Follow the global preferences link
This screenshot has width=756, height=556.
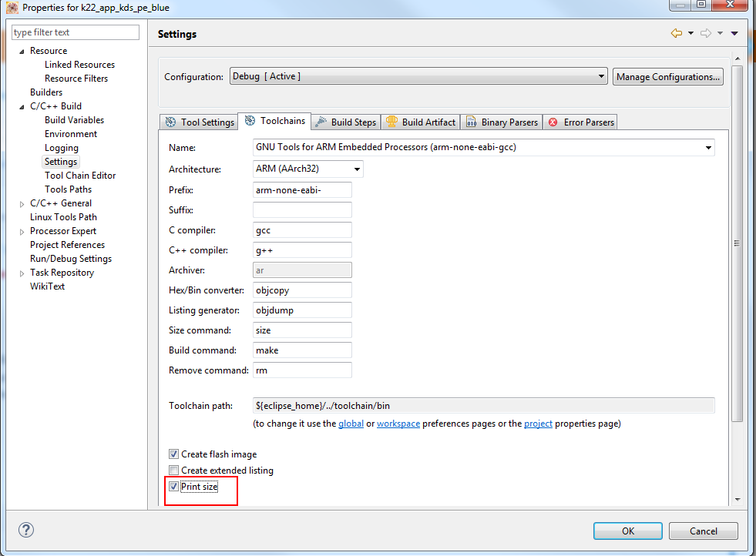[x=351, y=423]
